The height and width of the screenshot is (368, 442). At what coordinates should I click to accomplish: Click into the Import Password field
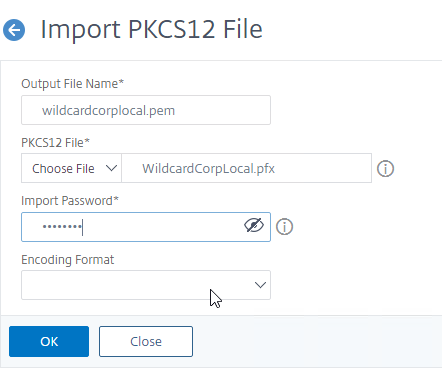click(146, 227)
